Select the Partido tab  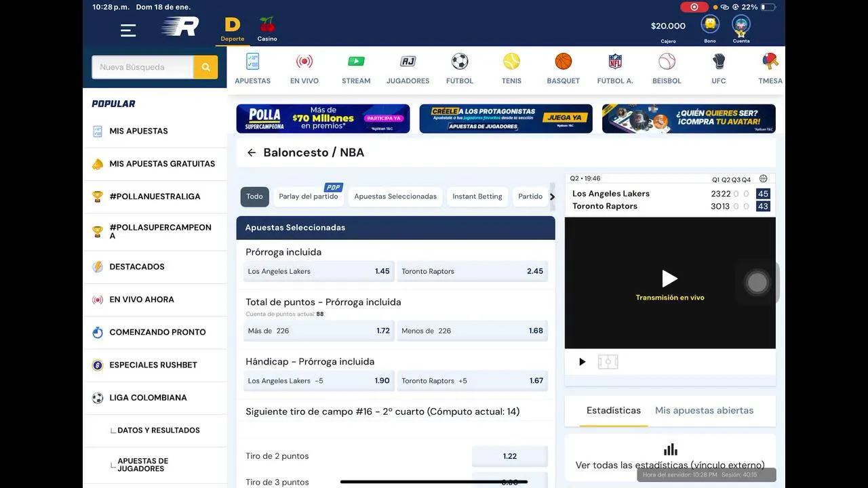530,197
